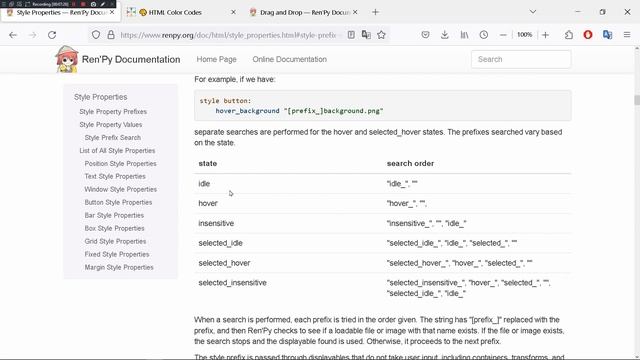Go to Box Style Properties
The image size is (640, 360).
(114, 229)
